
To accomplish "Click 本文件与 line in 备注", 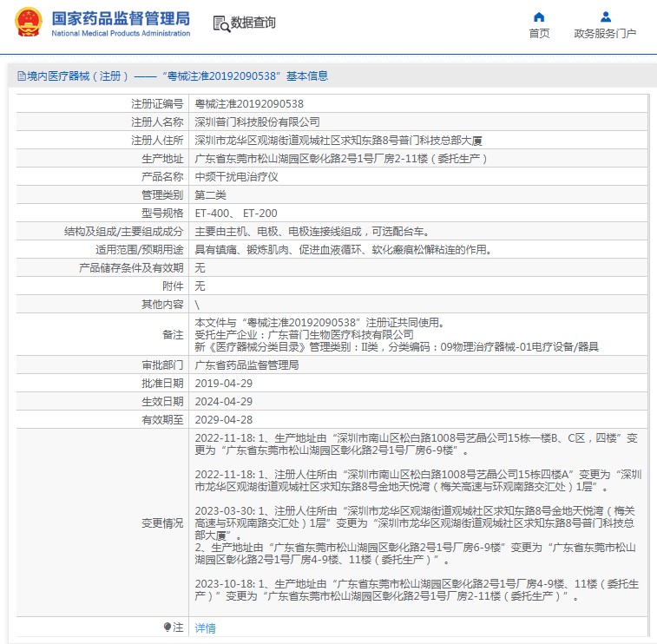I will [319, 323].
